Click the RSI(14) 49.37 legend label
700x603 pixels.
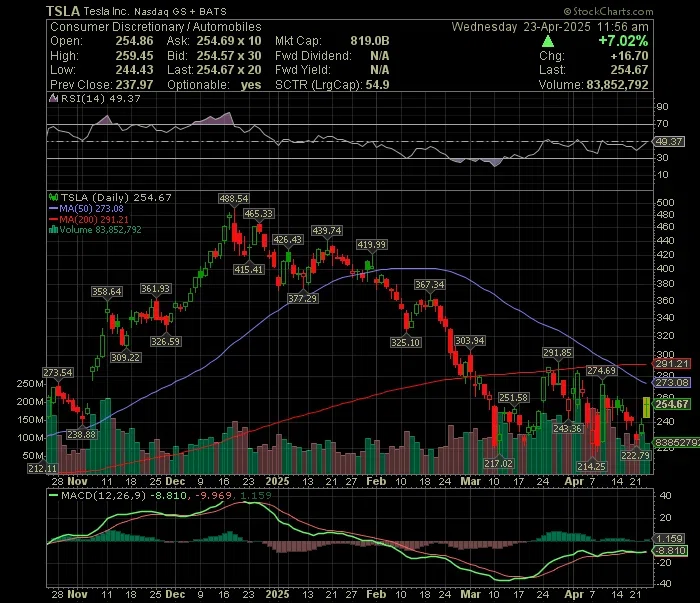tap(100, 98)
